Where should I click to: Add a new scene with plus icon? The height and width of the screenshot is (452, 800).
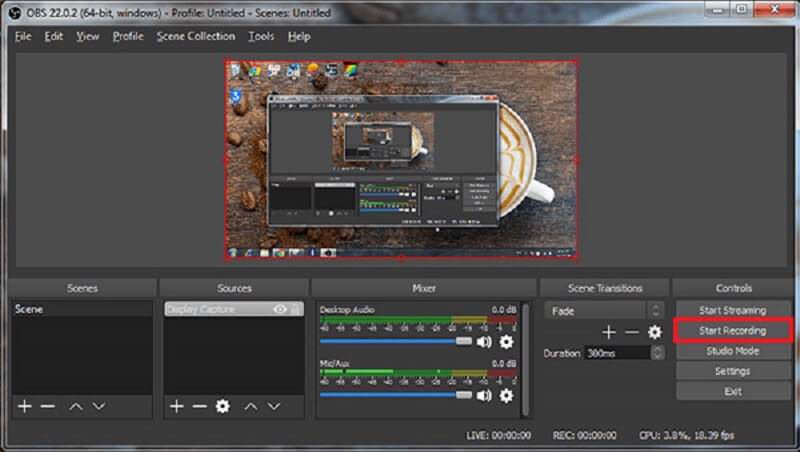point(24,406)
